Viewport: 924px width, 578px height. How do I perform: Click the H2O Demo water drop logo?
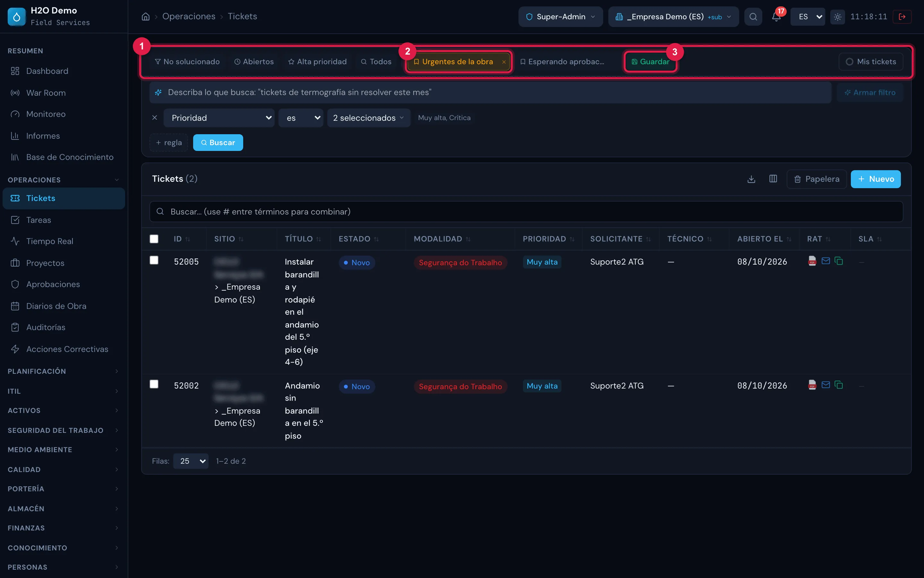[x=16, y=16]
